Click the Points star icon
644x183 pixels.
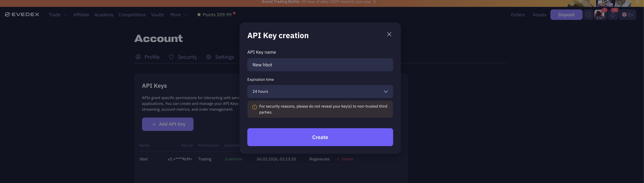(199, 15)
